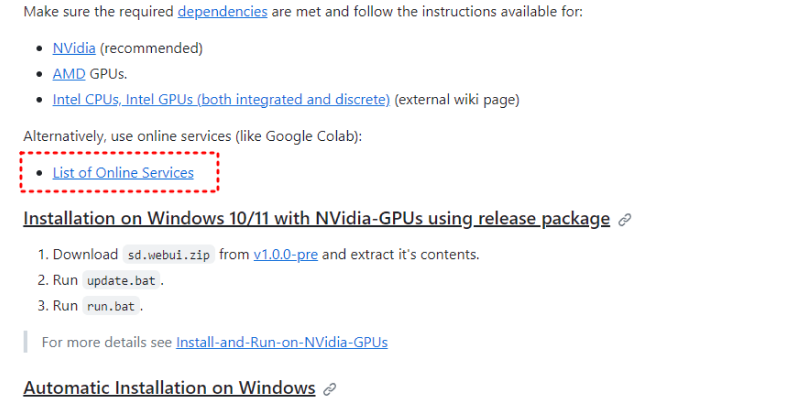800x400 pixels.
Task: Click the 'For more details see' note text
Action: 107,342
